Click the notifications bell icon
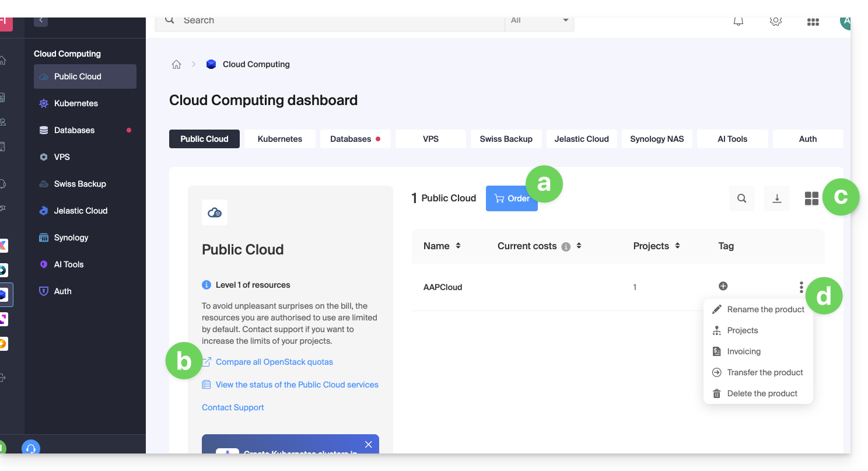The width and height of the screenshot is (868, 471). coord(738,21)
